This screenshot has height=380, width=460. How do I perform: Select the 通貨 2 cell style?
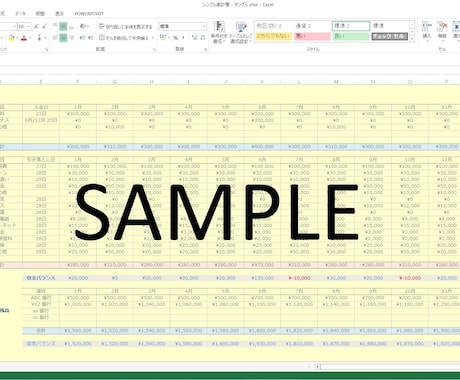312,26
